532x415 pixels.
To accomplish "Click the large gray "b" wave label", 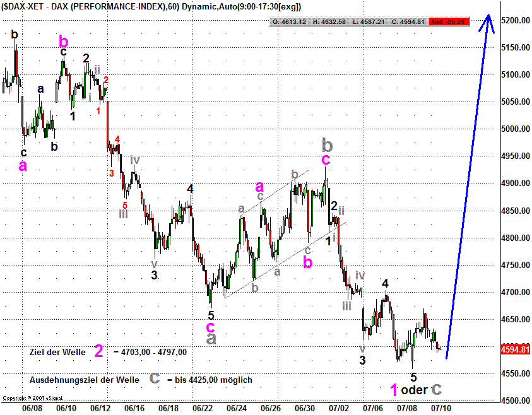I will point(327,143).
